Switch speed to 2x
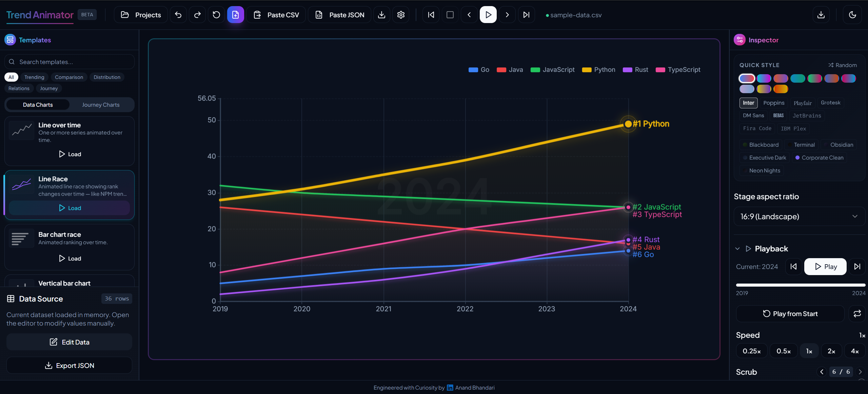868x394 pixels. (x=831, y=351)
